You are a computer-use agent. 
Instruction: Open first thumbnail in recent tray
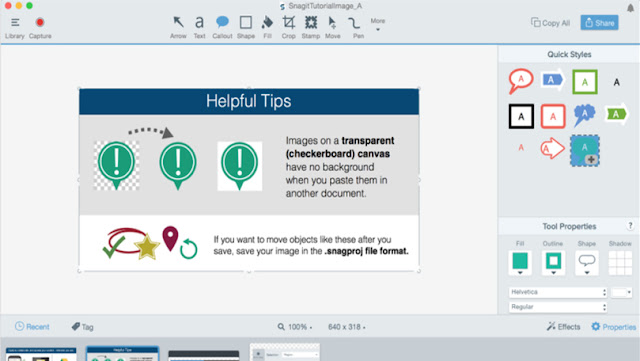[41, 354]
